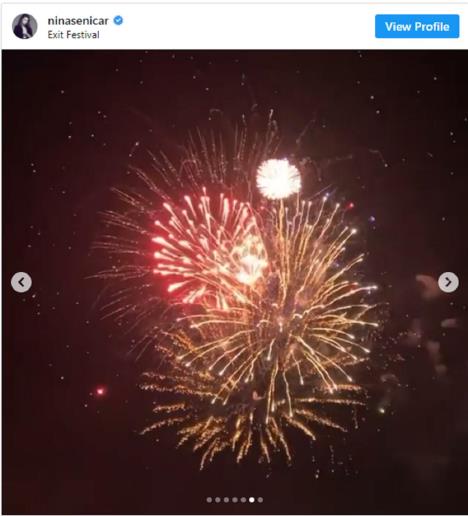Screen dimensions: 468x516
Task: Click the fireworks photo center
Action: pyautogui.click(x=235, y=282)
